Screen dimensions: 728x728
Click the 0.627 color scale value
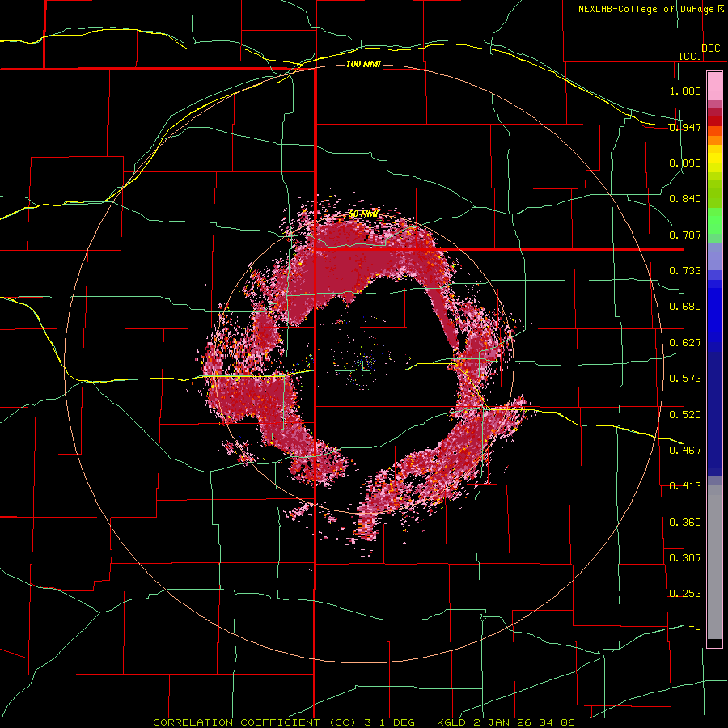pyautogui.click(x=685, y=343)
